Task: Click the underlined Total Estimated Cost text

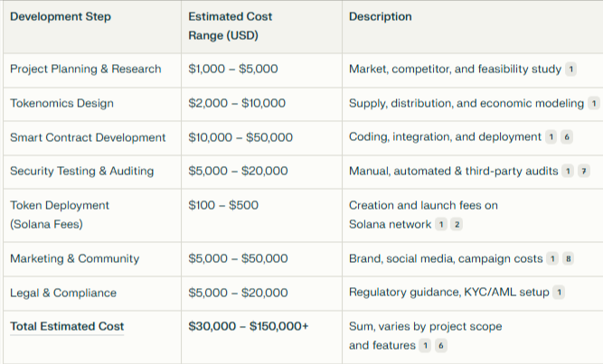Action: [x=67, y=326]
